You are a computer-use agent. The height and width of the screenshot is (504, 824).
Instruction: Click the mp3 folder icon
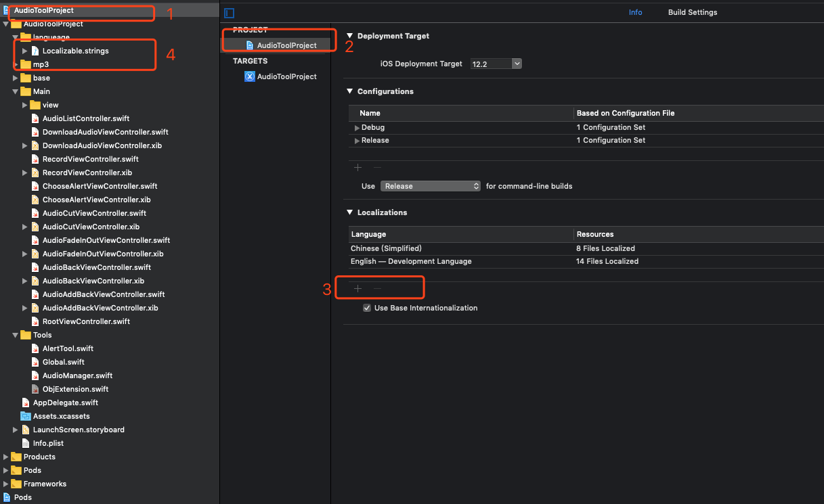tap(26, 64)
